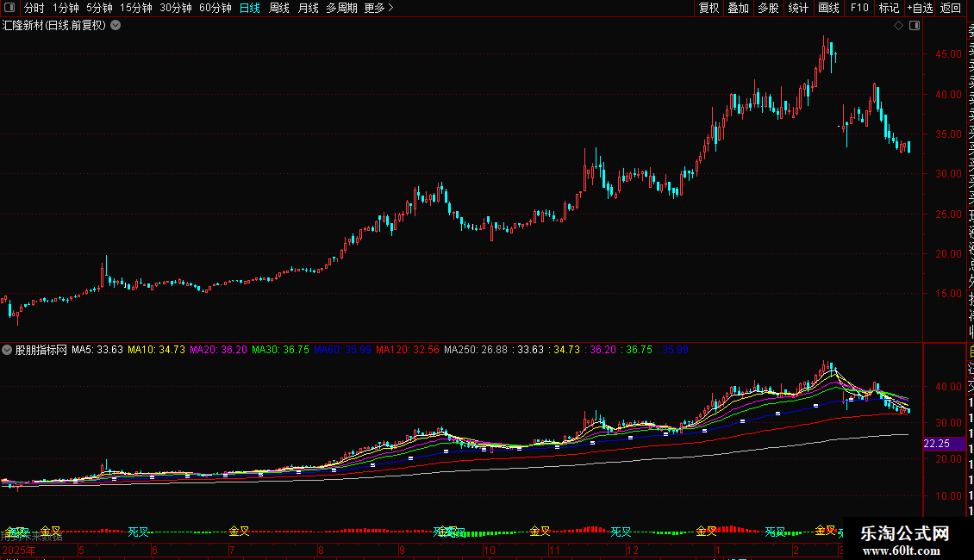Expand 更多 period options

[379, 8]
